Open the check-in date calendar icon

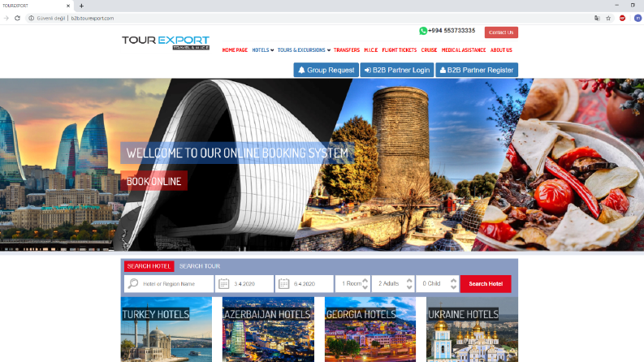(x=224, y=283)
